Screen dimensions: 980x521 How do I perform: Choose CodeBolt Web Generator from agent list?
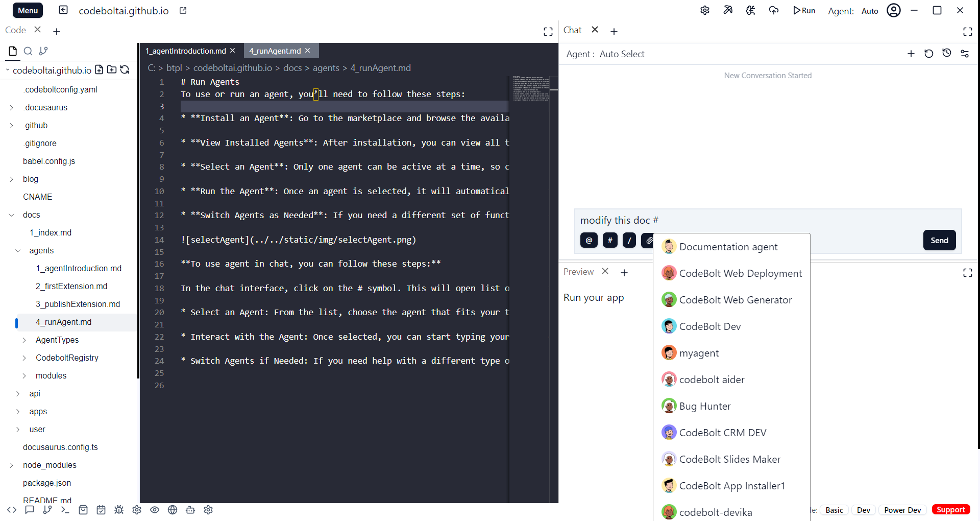pos(731,300)
